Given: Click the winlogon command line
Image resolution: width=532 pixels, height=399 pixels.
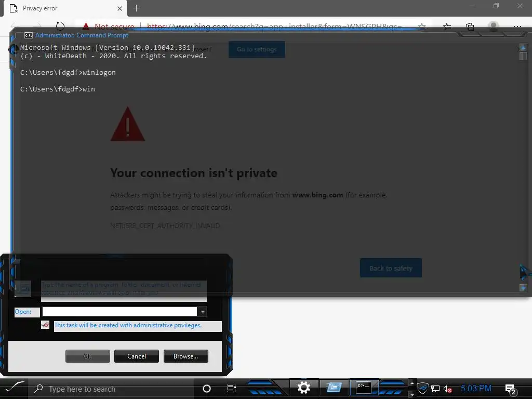Looking at the screenshot, I should point(68,72).
